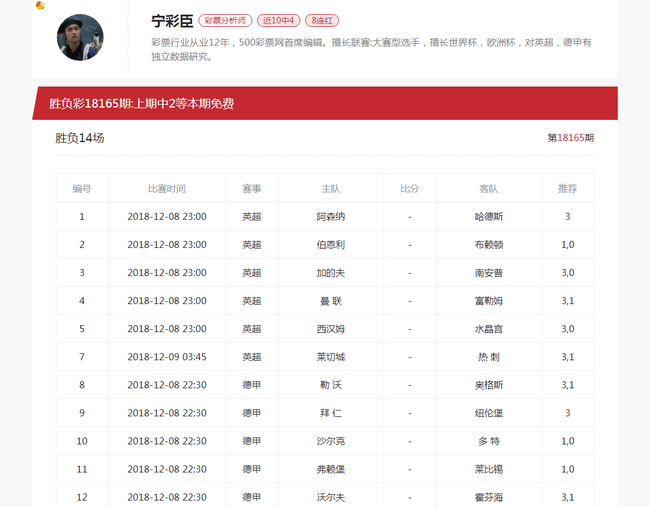The image size is (650, 507).
Task: Click the 编号 column header
Action: pyautogui.click(x=82, y=189)
